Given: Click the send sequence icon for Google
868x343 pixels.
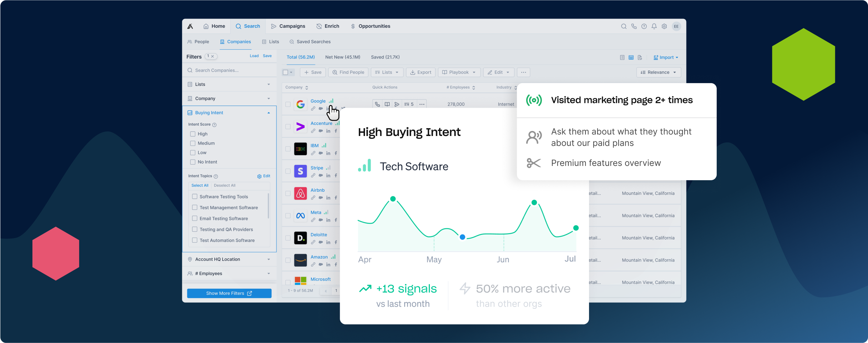Looking at the screenshot, I should (397, 104).
